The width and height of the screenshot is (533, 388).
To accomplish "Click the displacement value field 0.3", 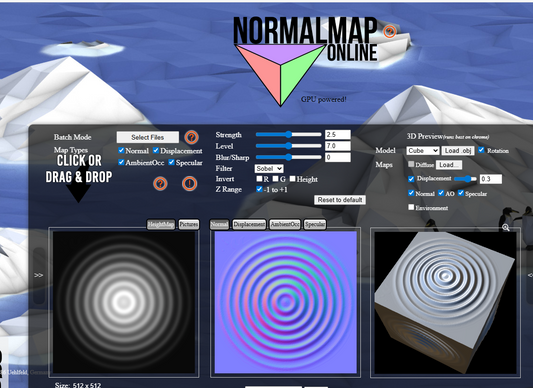I will click(x=491, y=179).
